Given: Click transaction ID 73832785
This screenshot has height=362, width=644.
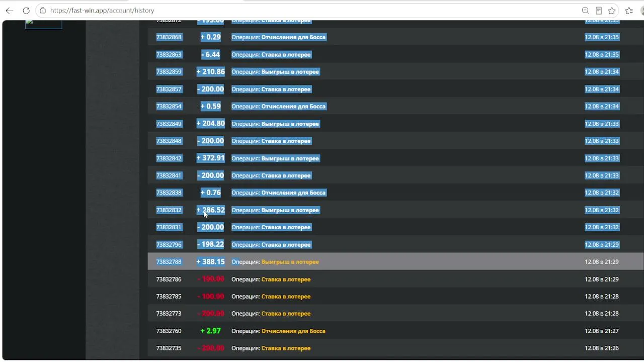Looking at the screenshot, I should pyautogui.click(x=169, y=297).
